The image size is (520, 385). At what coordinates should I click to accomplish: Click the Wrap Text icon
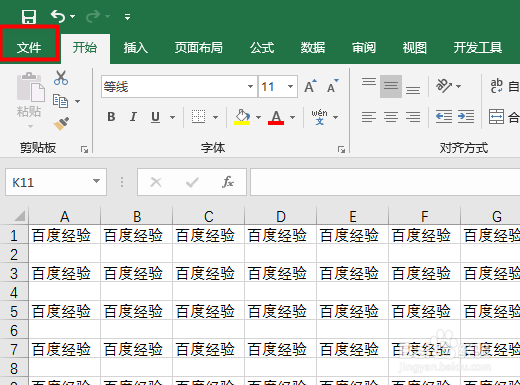[x=496, y=86]
